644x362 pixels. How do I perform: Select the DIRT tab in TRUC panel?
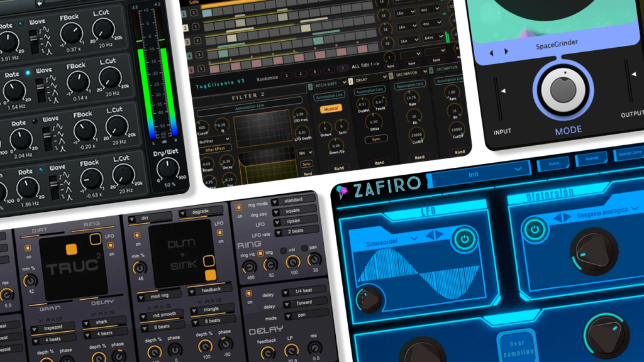coord(40,230)
